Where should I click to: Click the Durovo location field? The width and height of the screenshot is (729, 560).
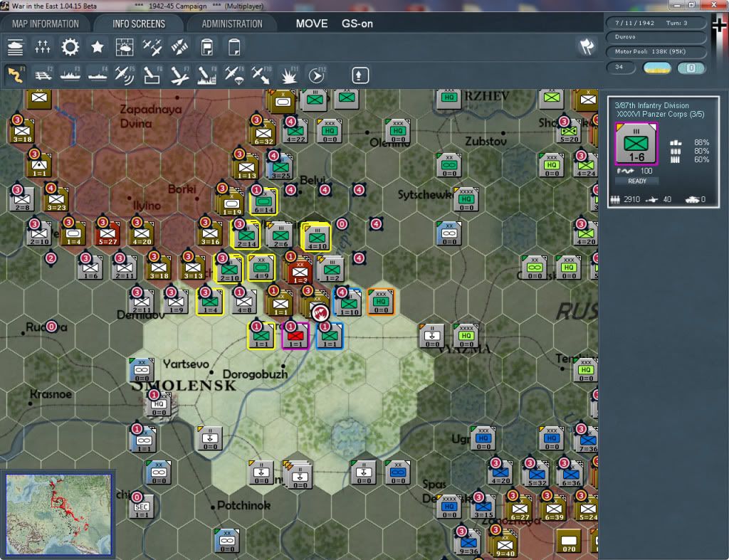(x=656, y=37)
